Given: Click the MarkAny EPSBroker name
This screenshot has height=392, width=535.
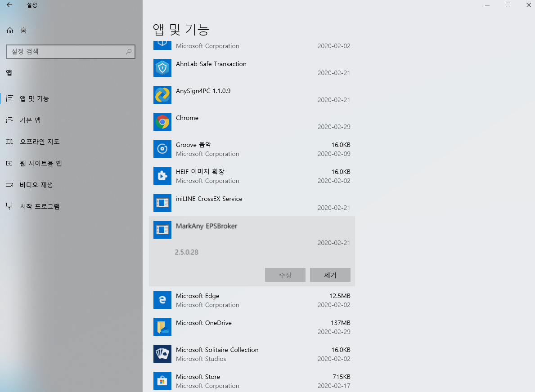Looking at the screenshot, I should [207, 226].
